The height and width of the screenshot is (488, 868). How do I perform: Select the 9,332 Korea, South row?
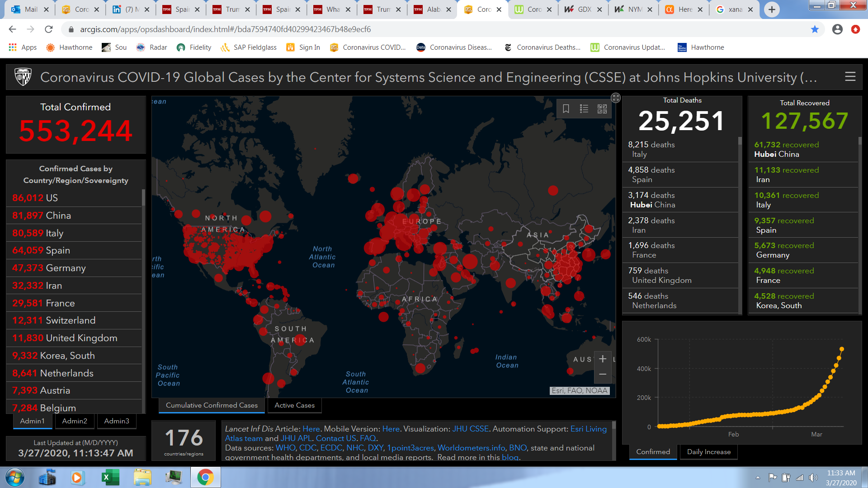[74, 356]
